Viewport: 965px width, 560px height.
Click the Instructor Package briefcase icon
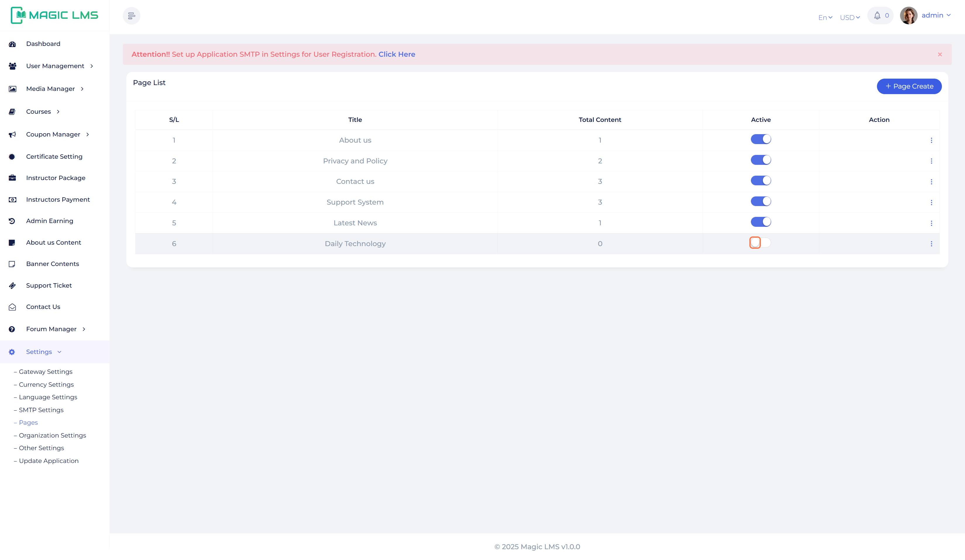12,178
